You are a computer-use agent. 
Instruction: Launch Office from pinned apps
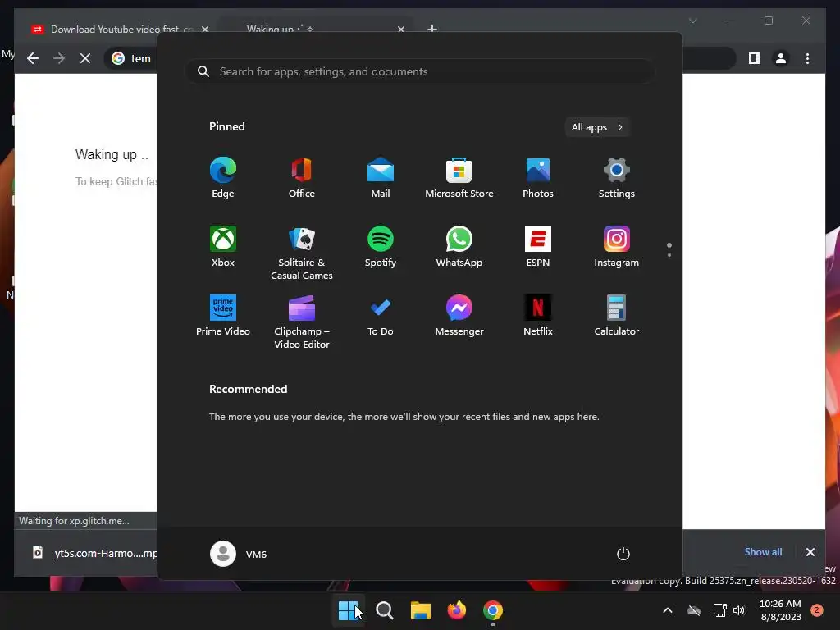pos(302,178)
